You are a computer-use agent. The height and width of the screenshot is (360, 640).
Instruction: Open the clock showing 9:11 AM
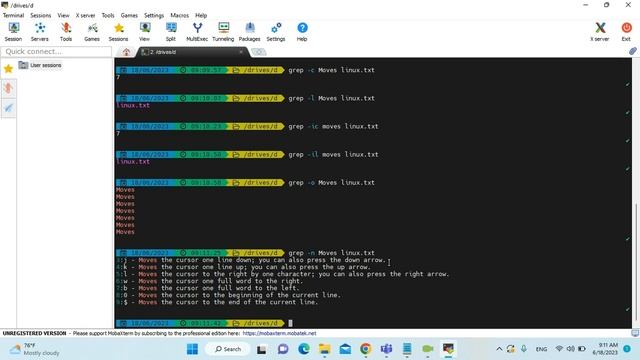click(605, 349)
